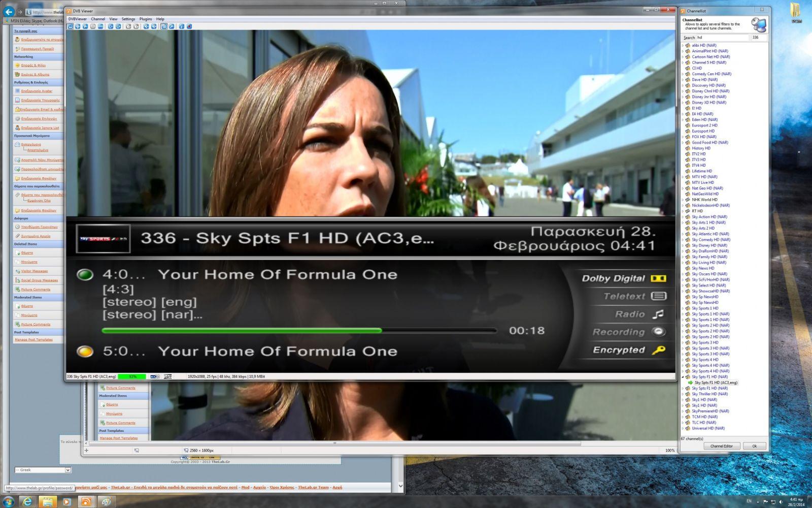This screenshot has height=508, width=812.
Task: Expand the AnimalPlnt HD (NAR) channel entry
Action: click(683, 51)
